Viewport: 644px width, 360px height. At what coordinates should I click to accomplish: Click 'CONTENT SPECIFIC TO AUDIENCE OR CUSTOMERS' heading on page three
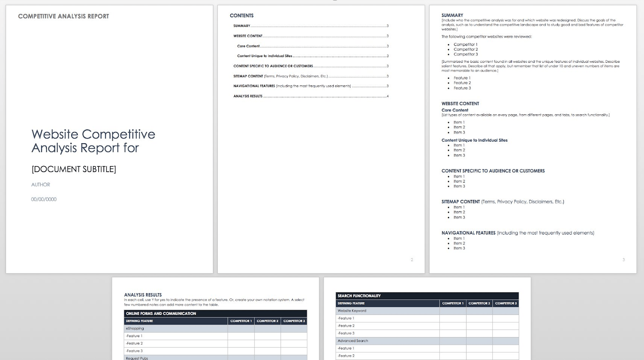(493, 171)
